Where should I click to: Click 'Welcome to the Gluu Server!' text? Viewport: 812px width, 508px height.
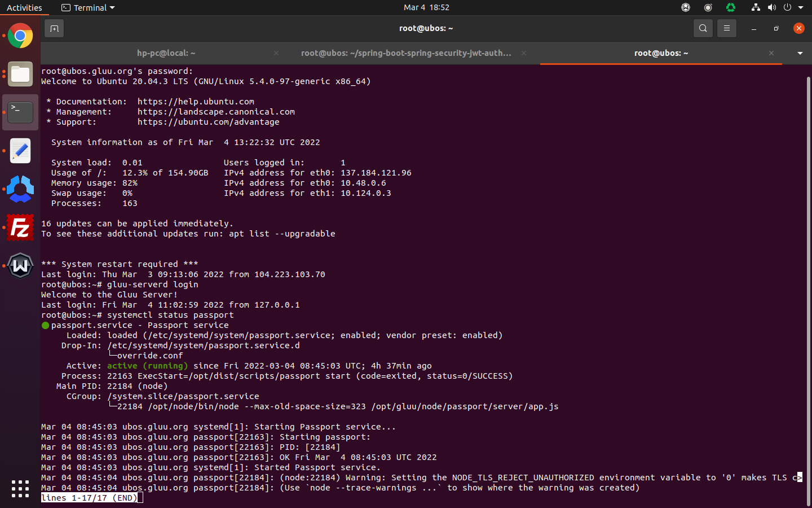tap(109, 295)
